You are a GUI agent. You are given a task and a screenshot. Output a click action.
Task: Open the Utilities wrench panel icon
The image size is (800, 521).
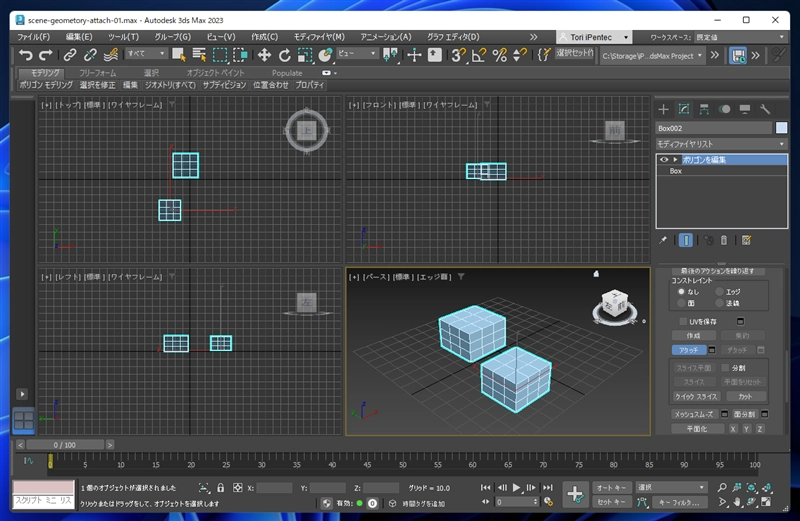click(765, 109)
